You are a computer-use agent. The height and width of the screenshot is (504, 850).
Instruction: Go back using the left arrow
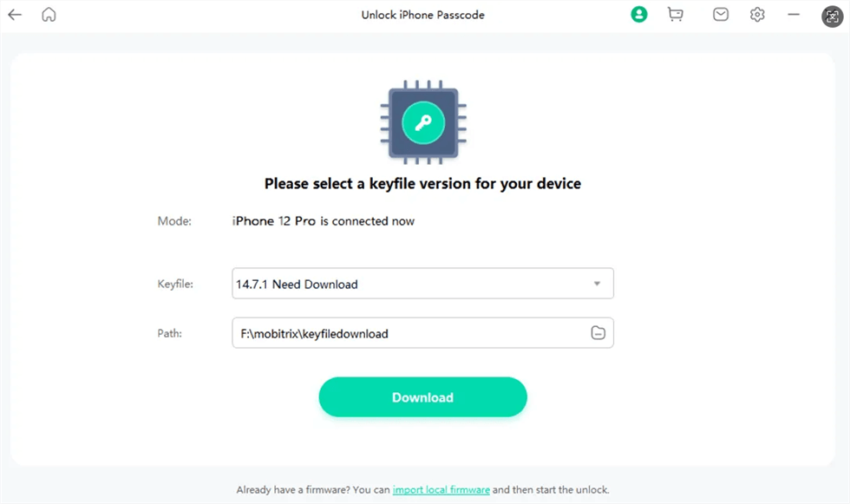tap(15, 15)
